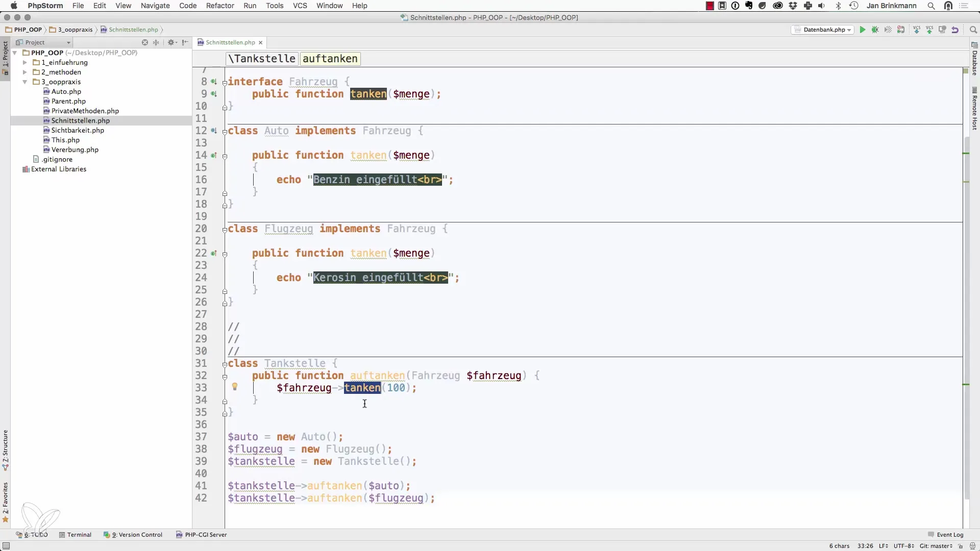
Task: Click the Schnittstellen.php editor tab
Action: [230, 43]
